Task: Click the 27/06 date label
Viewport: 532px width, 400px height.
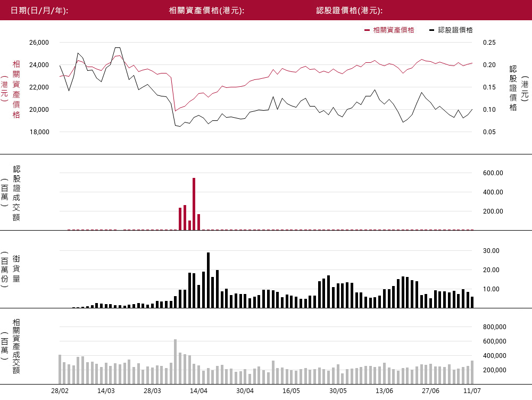Action: tap(430, 391)
